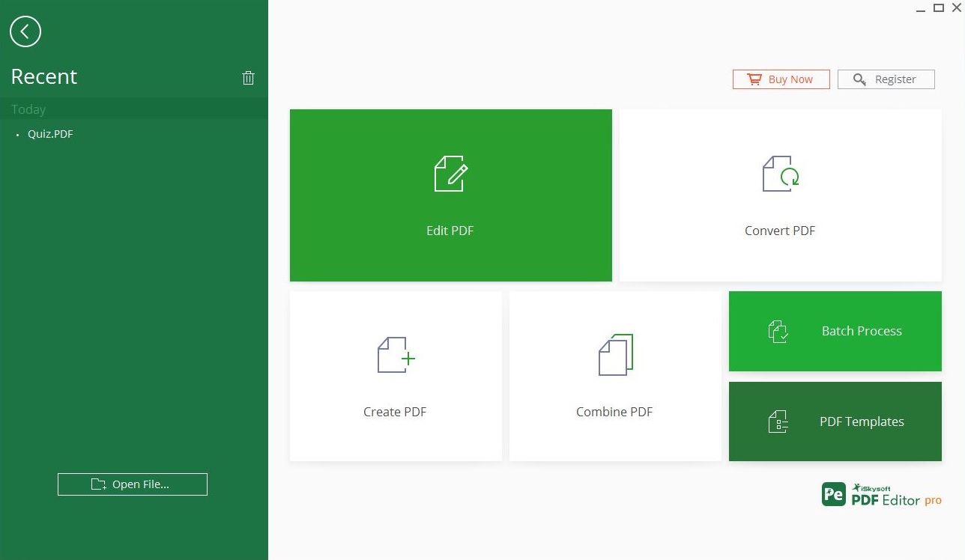Click the PDF Templates list icon
The image size is (965, 560).
coord(778,421)
